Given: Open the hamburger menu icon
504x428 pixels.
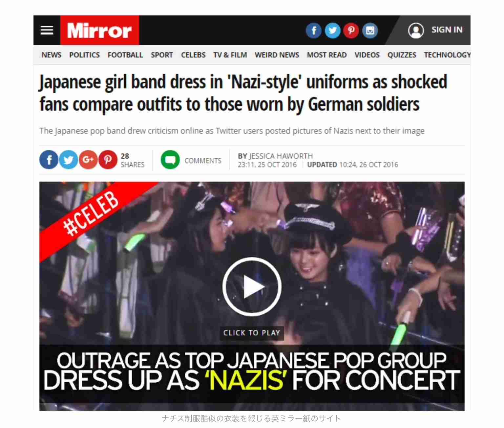Looking at the screenshot, I should [x=47, y=30].
